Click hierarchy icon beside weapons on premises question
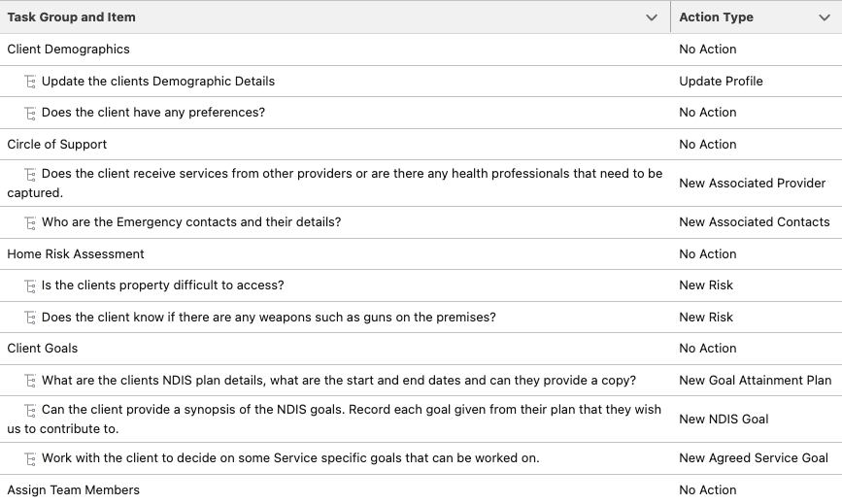 (x=31, y=318)
